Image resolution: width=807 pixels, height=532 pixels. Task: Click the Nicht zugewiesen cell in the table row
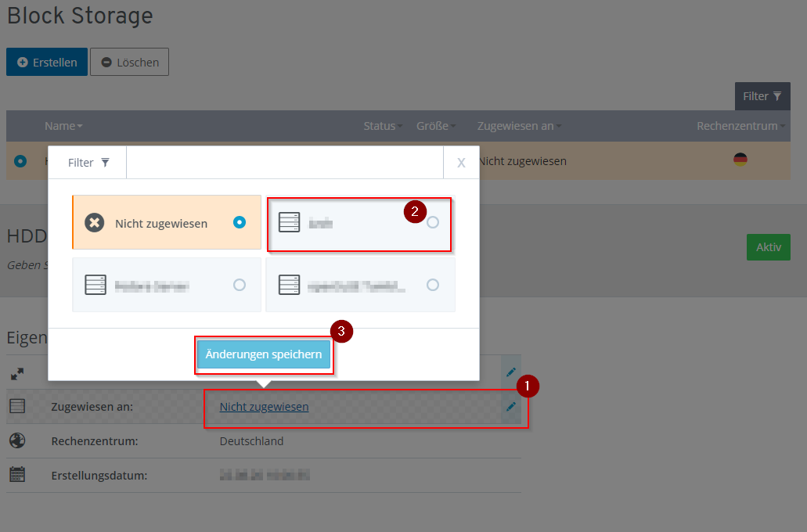click(x=522, y=161)
